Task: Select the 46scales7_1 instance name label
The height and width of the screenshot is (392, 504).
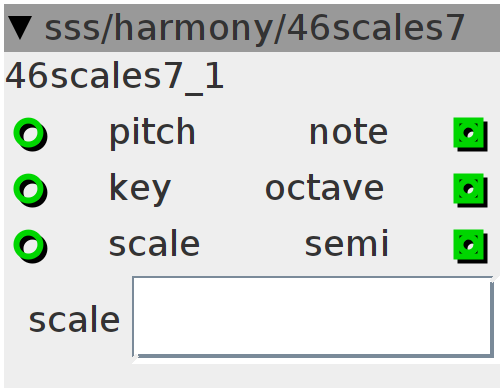Action: click(114, 78)
